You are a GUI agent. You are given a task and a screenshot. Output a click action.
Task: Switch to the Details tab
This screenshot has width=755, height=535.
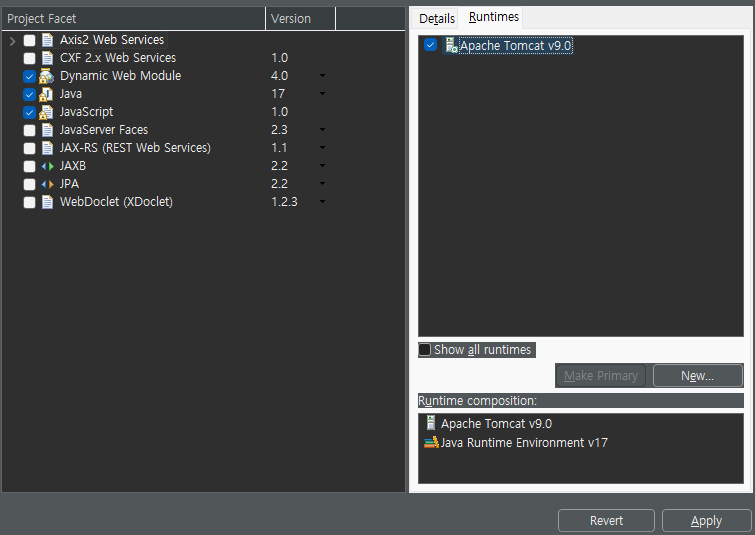[x=436, y=18]
